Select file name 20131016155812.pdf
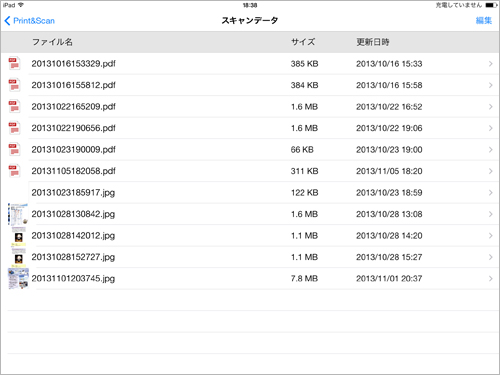Screen dimensions: 500x375 pos(73,85)
